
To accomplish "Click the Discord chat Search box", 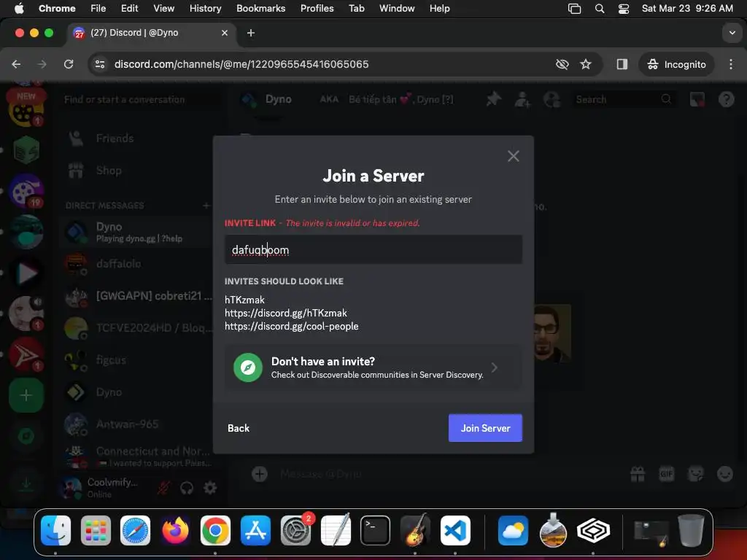I will (x=623, y=99).
